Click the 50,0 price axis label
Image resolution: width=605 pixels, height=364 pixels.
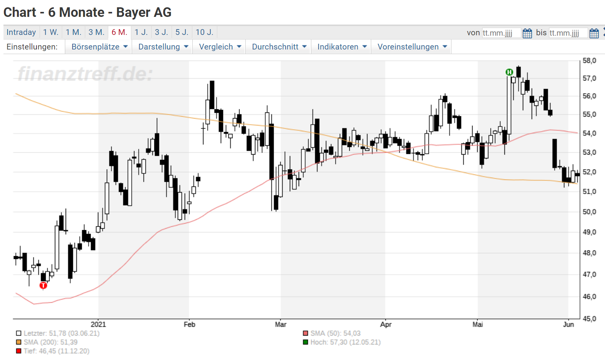[x=589, y=212]
